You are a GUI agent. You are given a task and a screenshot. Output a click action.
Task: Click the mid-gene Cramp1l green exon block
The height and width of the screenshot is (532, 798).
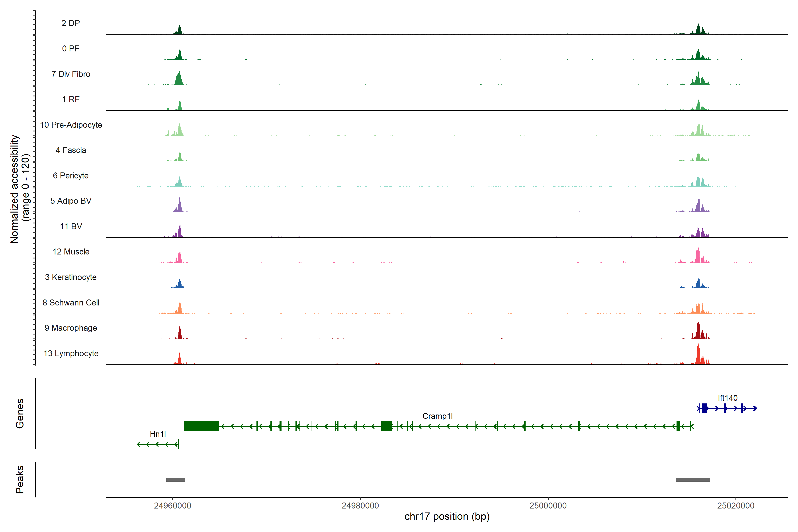tap(386, 426)
